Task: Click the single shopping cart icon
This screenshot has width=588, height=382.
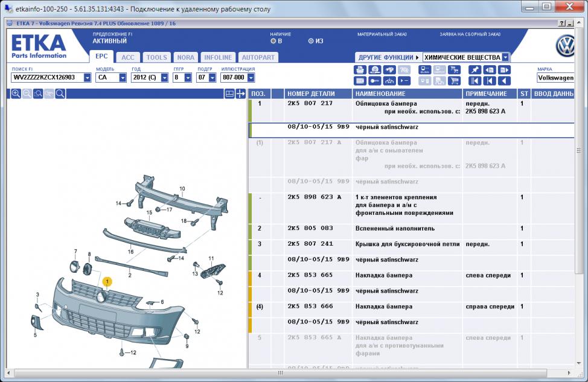Action: 454,81
